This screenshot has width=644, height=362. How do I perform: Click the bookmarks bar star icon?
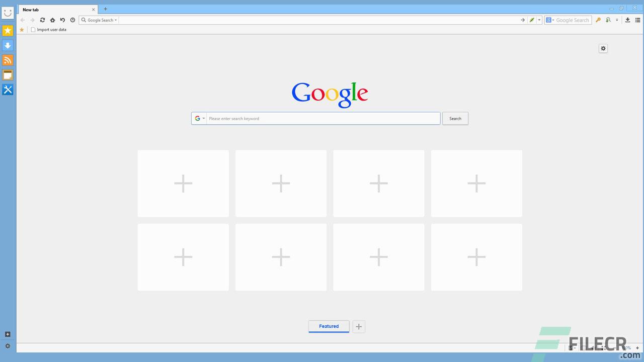[22, 30]
